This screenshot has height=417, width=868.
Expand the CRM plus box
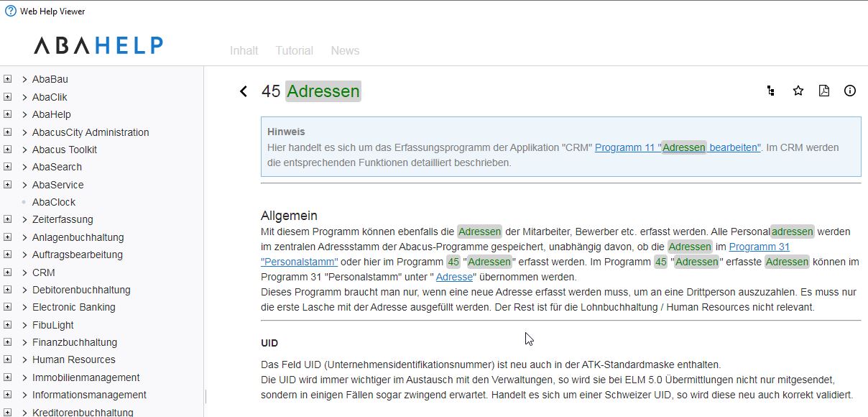tap(7, 272)
